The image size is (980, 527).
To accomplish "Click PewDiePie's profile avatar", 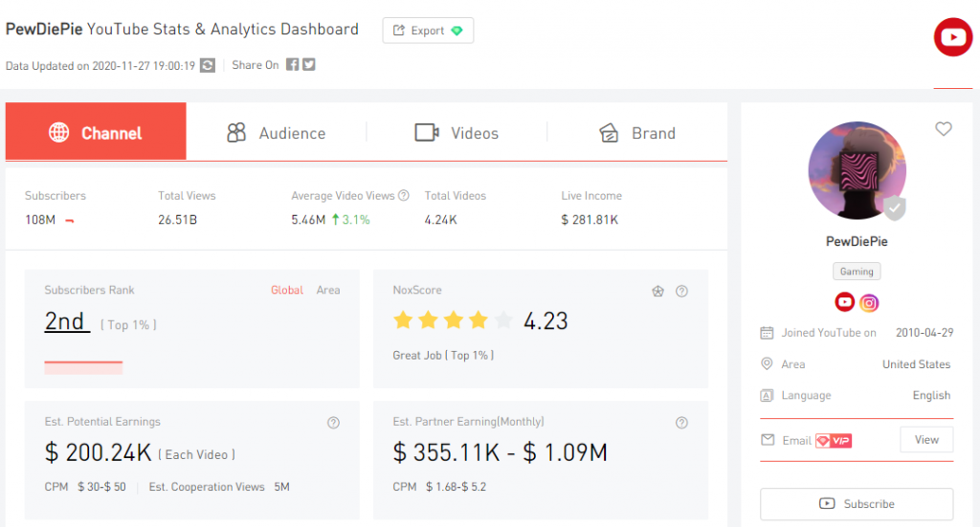I will [857, 170].
